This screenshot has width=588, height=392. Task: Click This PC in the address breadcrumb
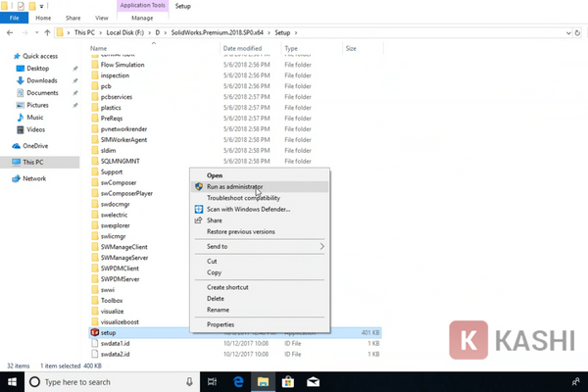84,32
